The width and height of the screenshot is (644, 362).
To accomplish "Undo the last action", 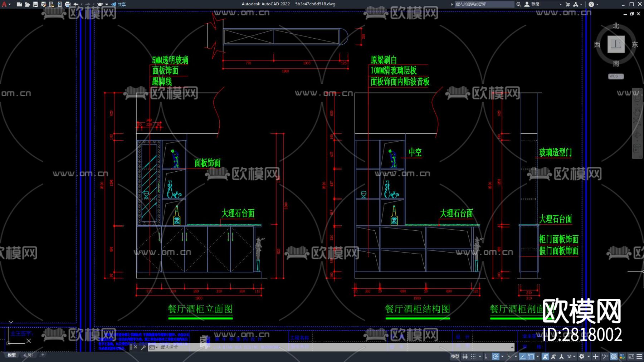I will (x=76, y=4).
